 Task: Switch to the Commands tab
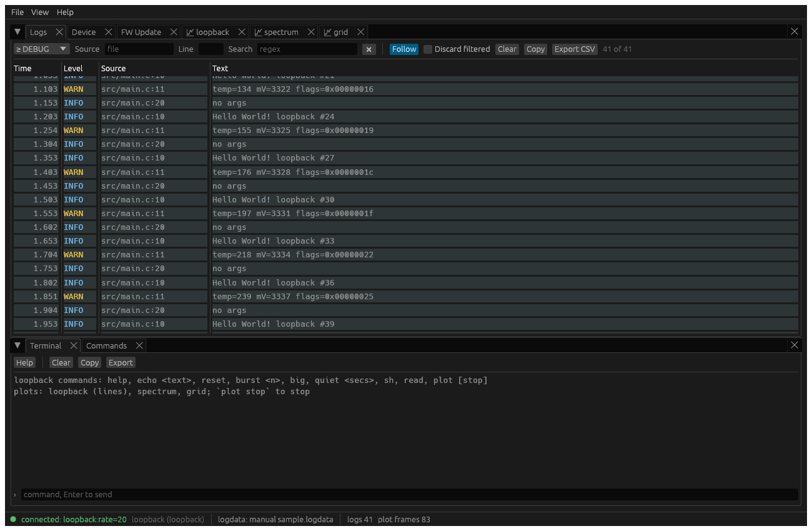point(106,345)
